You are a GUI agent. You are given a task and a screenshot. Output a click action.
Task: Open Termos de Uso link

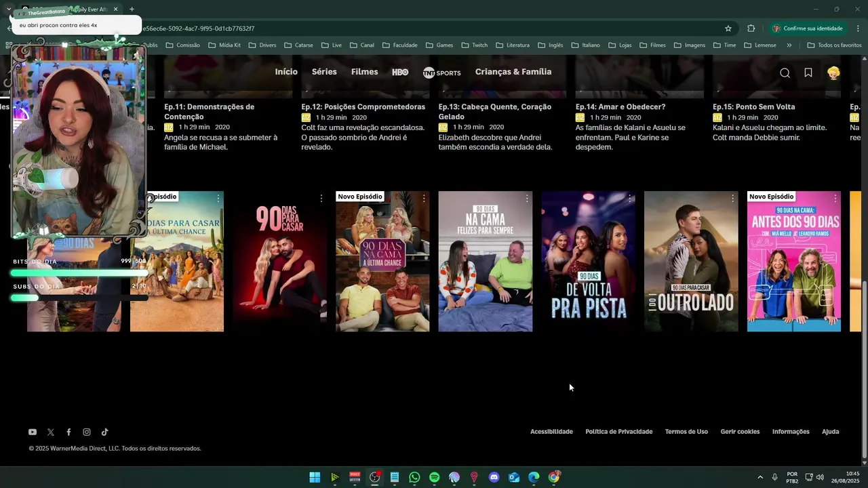tap(686, 432)
